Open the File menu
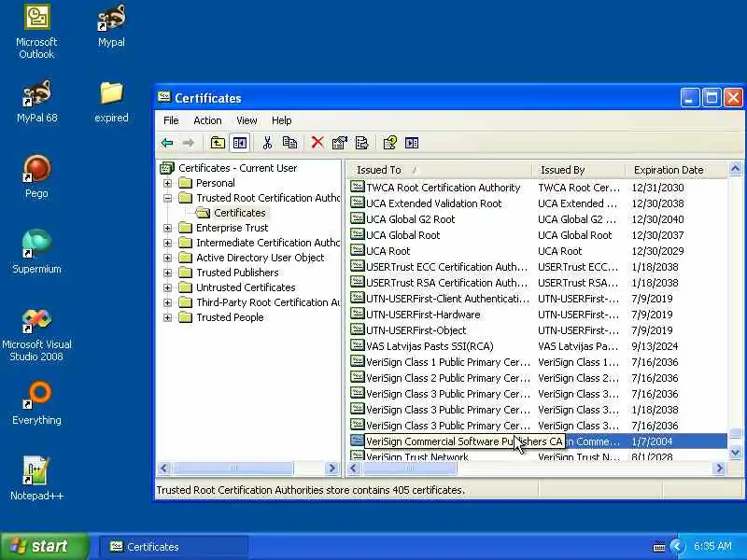This screenshot has height=560, width=747. pos(171,120)
